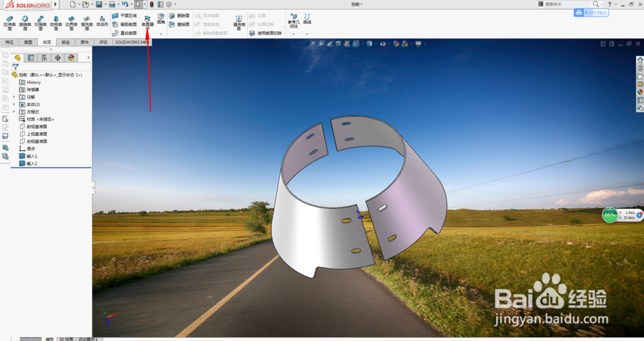This screenshot has width=644, height=341.
Task: Click the 平面区域 planar surface tool
Action: tap(124, 15)
